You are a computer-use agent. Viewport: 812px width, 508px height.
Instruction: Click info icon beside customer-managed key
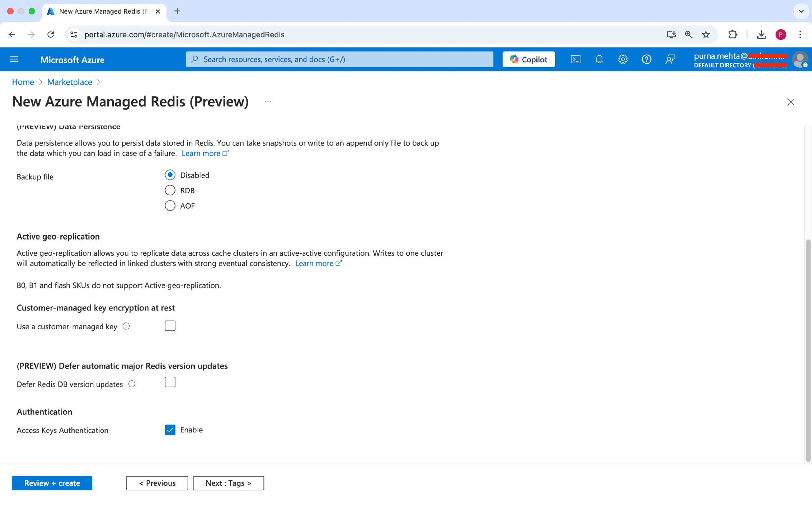[x=126, y=326]
